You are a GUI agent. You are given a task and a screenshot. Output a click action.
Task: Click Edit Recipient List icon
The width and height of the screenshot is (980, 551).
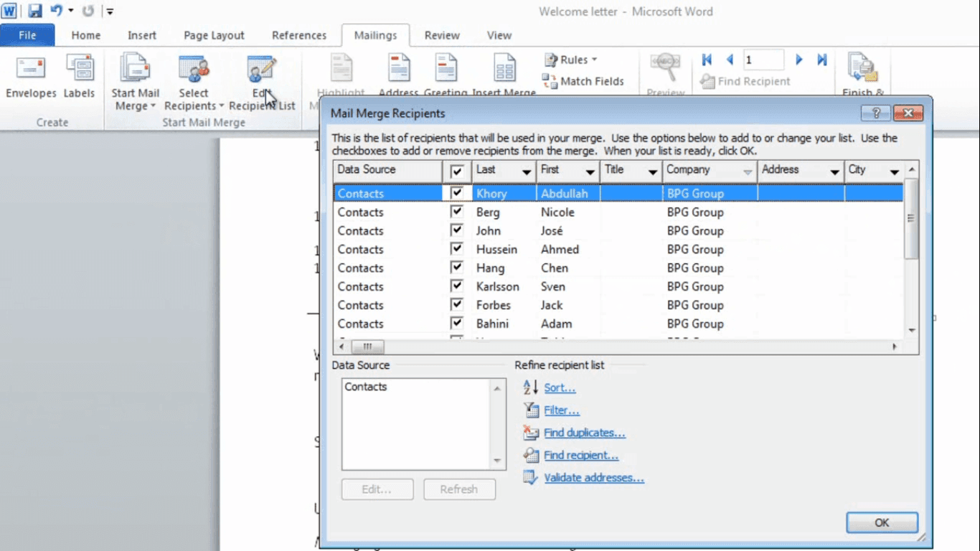(x=262, y=70)
